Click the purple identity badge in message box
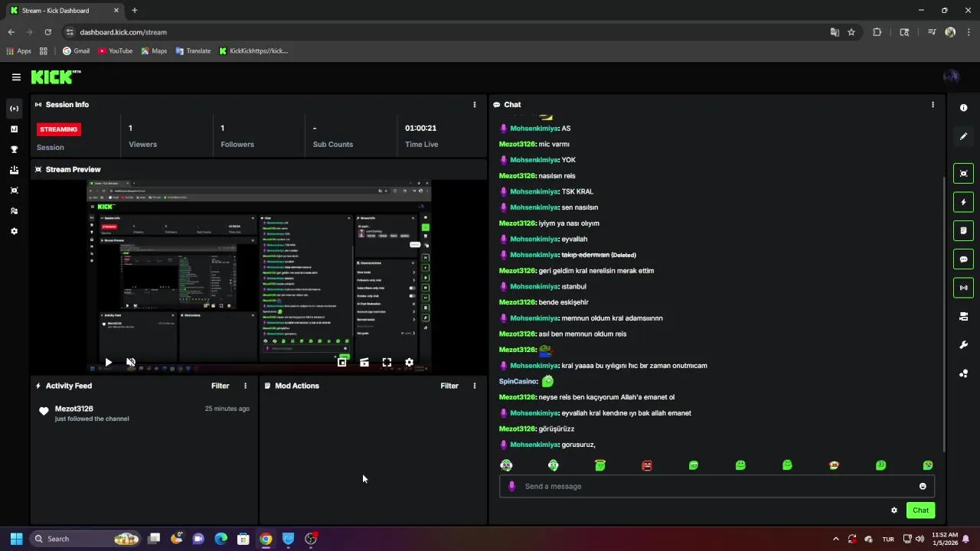Screen dimensions: 980x551 pyautogui.click(x=512, y=486)
